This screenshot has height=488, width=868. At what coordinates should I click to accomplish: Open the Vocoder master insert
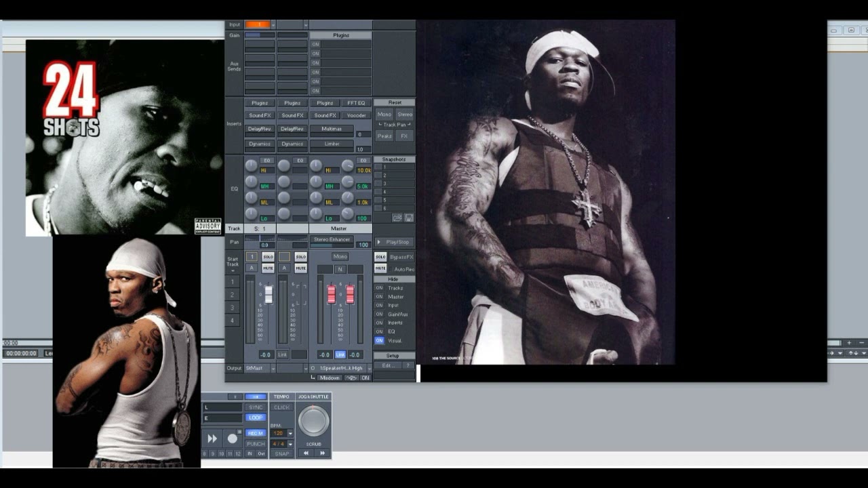356,115
